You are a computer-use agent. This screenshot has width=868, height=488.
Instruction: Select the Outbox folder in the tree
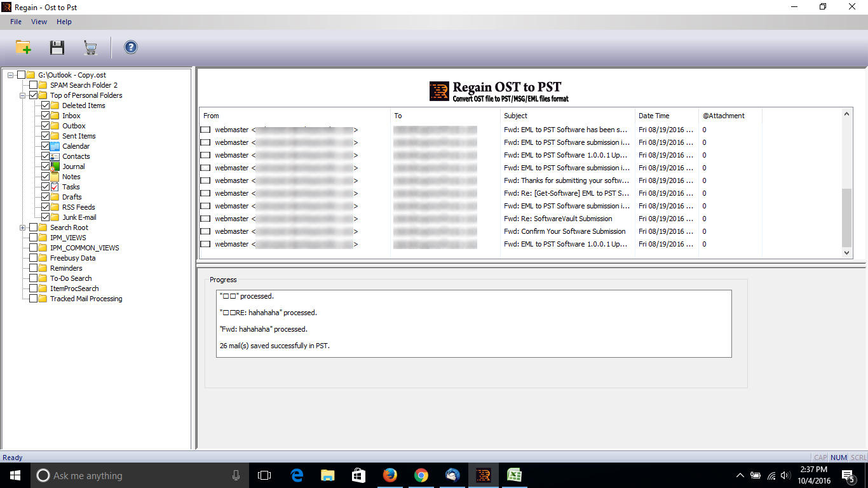point(74,126)
